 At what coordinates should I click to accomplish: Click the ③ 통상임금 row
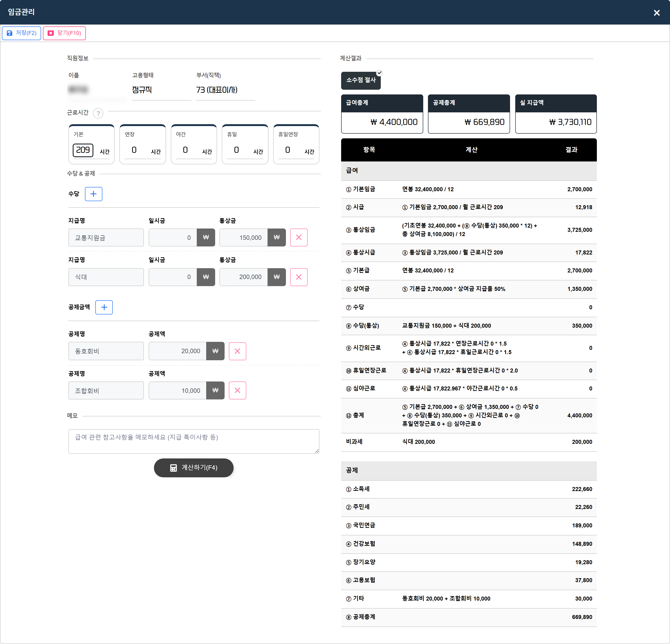coord(469,230)
